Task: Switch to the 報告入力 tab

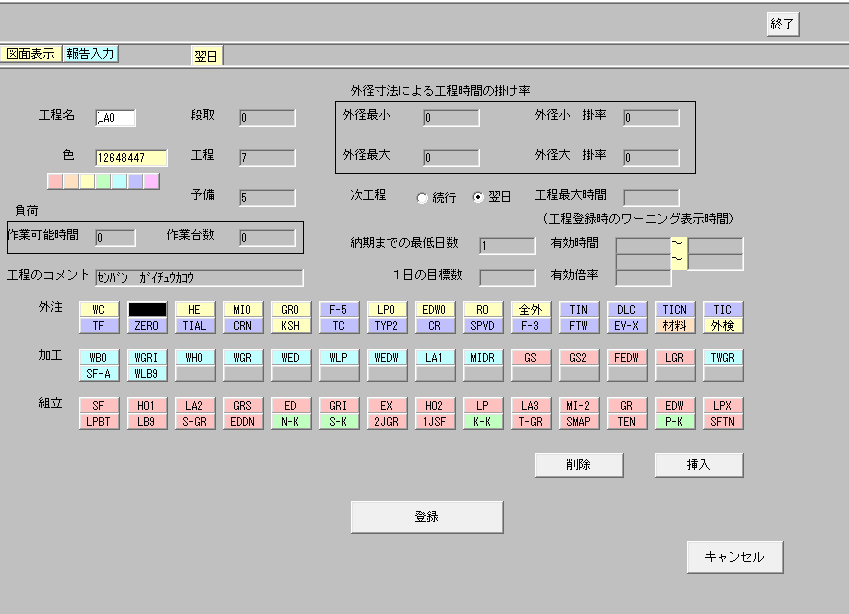Action: [x=91, y=54]
